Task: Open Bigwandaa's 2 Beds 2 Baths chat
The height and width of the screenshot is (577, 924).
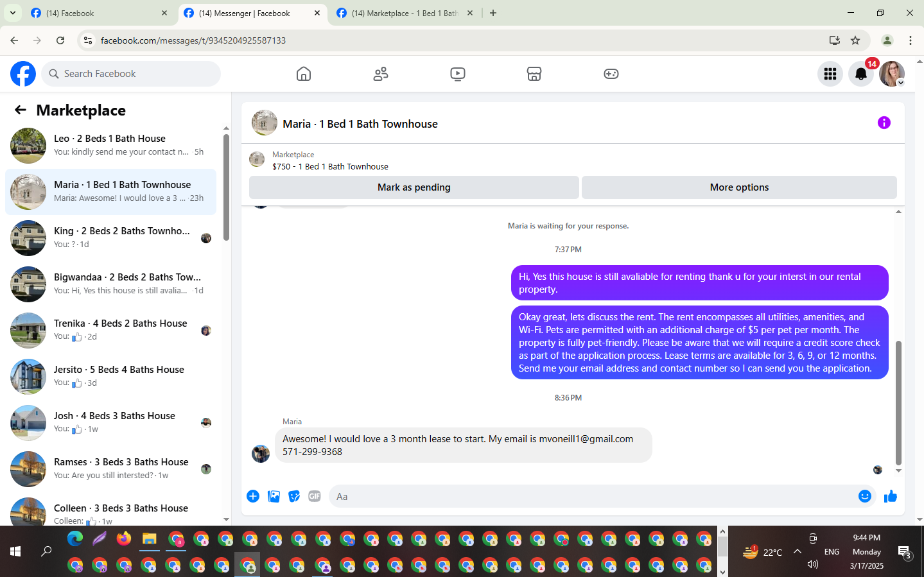Action: (x=110, y=284)
